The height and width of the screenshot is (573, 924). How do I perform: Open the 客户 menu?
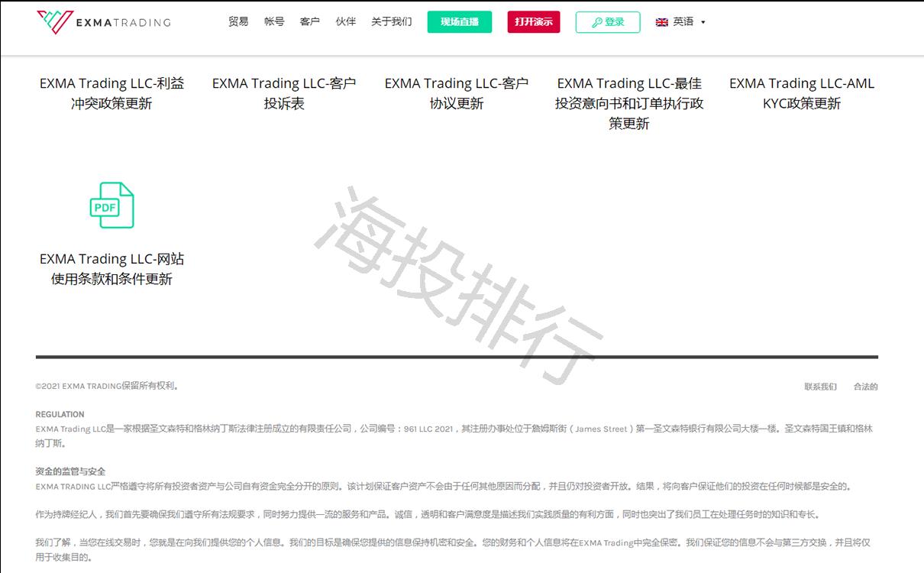310,21
